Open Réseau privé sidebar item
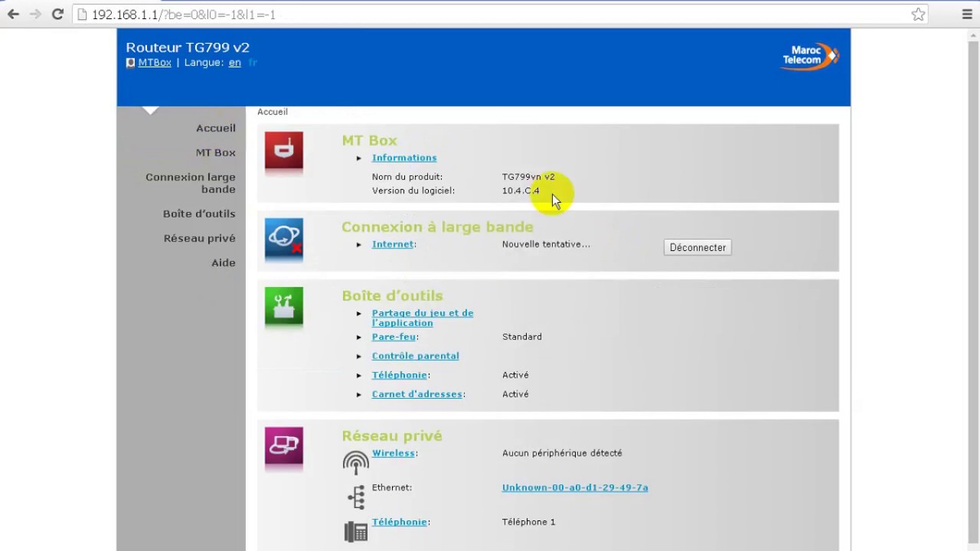The width and height of the screenshot is (980, 551). point(200,238)
